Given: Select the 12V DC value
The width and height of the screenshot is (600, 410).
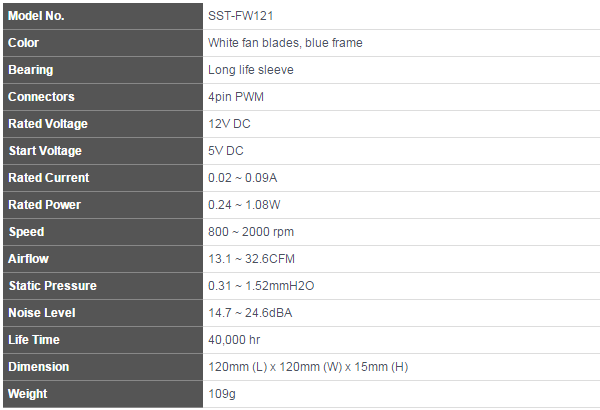Looking at the screenshot, I should pos(229,124).
